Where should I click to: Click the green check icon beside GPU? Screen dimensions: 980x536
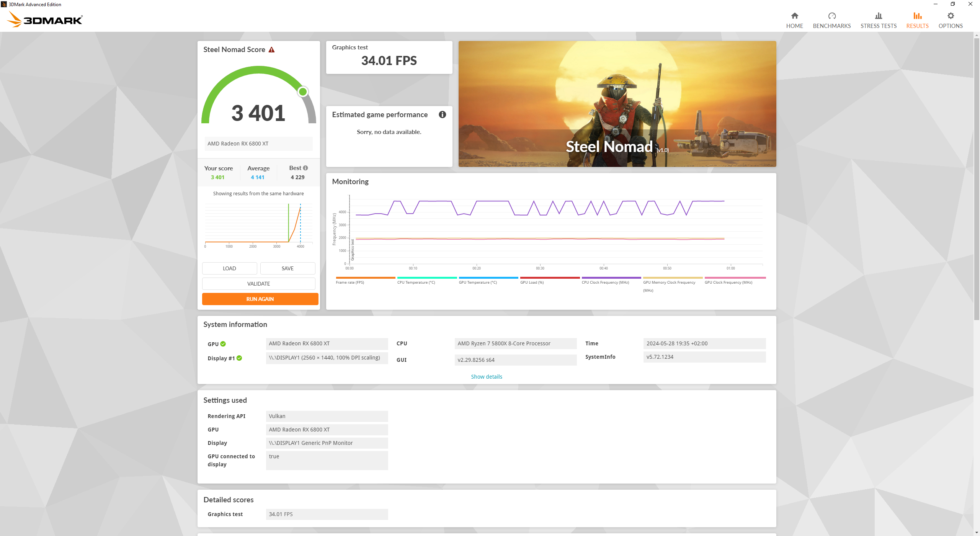tap(223, 344)
